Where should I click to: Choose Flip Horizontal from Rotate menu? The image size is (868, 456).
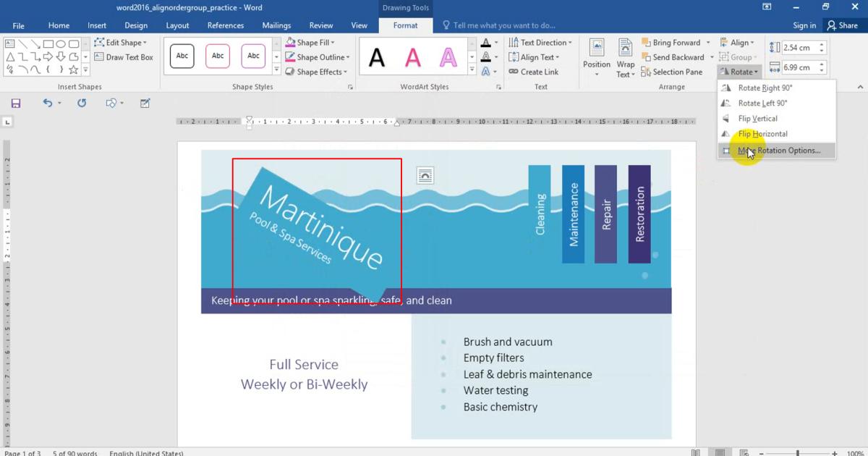coord(777,133)
